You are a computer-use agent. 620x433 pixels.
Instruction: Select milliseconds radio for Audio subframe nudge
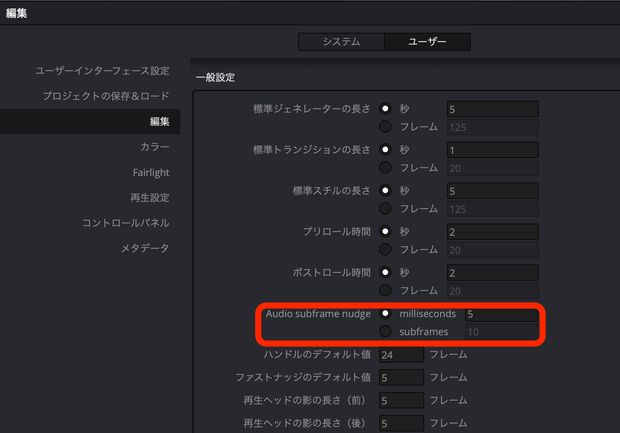pos(385,314)
